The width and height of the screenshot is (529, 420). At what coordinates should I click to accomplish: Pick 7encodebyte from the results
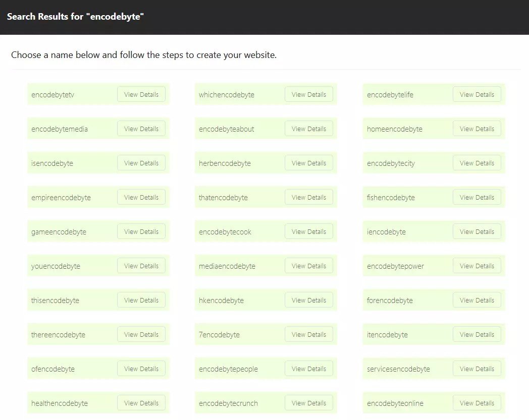[219, 335]
